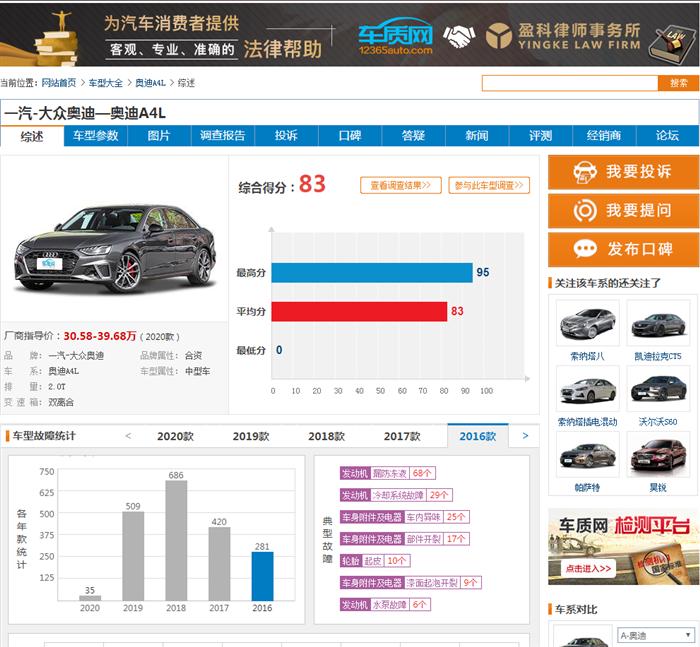The image size is (700, 647).
Task: Click the 发动机 水泵故障 6个 tag
Action: [385, 605]
